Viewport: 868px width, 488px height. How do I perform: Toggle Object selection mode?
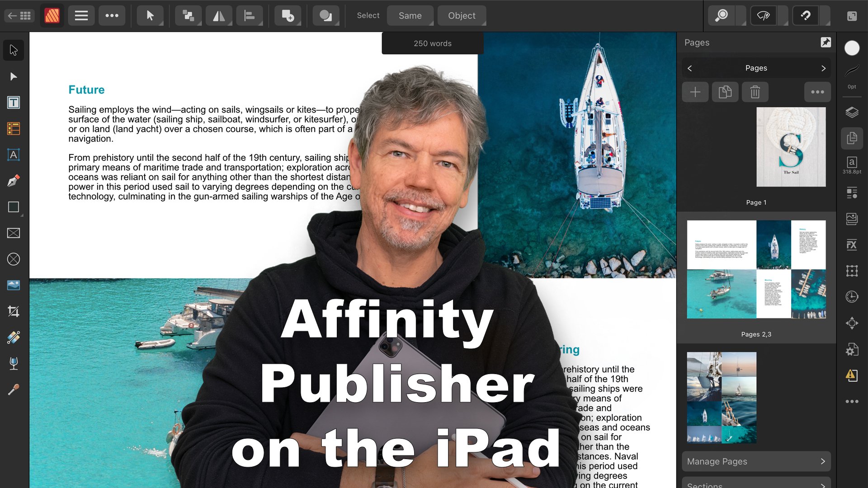pyautogui.click(x=462, y=15)
